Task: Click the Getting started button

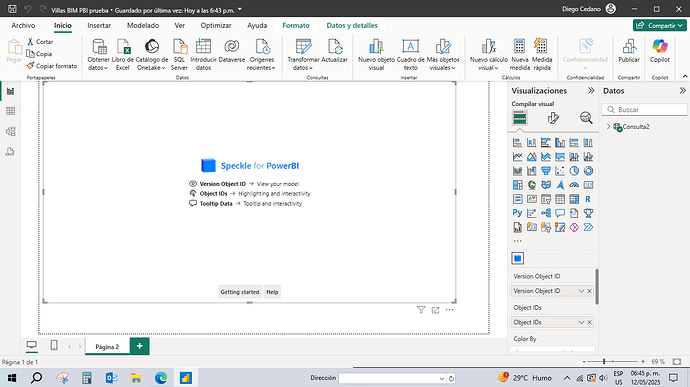Action: click(240, 292)
